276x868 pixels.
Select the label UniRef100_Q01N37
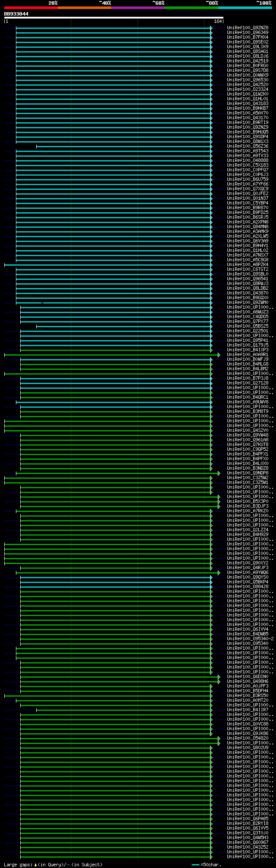(x=248, y=198)
